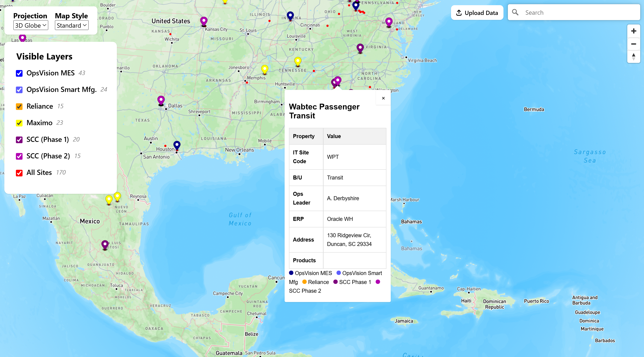Click the magenta pin above the popup

(338, 81)
